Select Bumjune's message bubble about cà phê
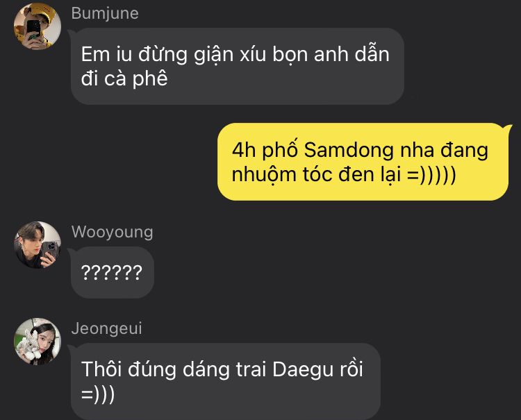This screenshot has width=521, height=420. (238, 66)
